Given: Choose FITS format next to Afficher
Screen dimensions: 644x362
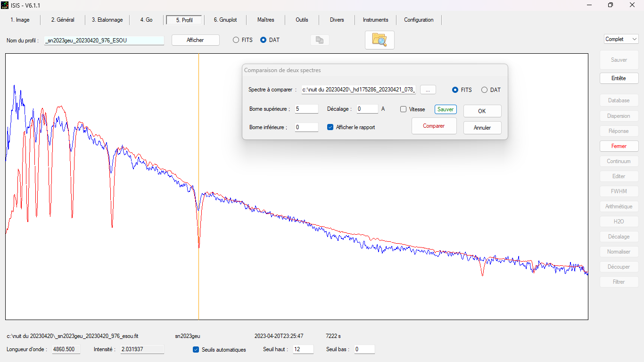Looking at the screenshot, I should [x=236, y=40].
